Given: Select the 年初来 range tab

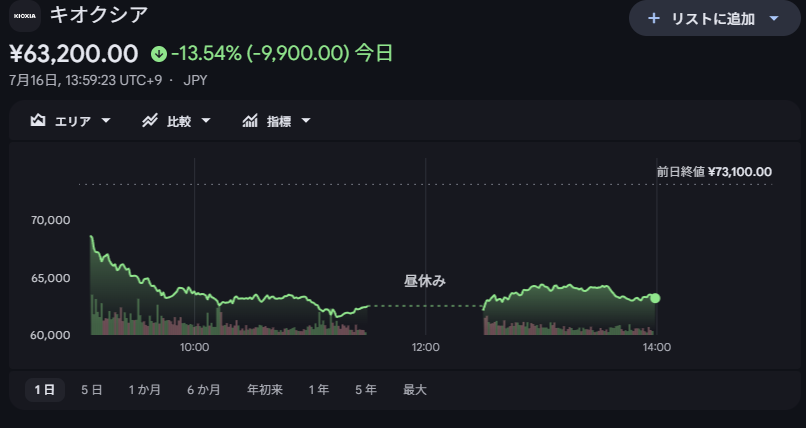Looking at the screenshot, I should coord(265,390).
